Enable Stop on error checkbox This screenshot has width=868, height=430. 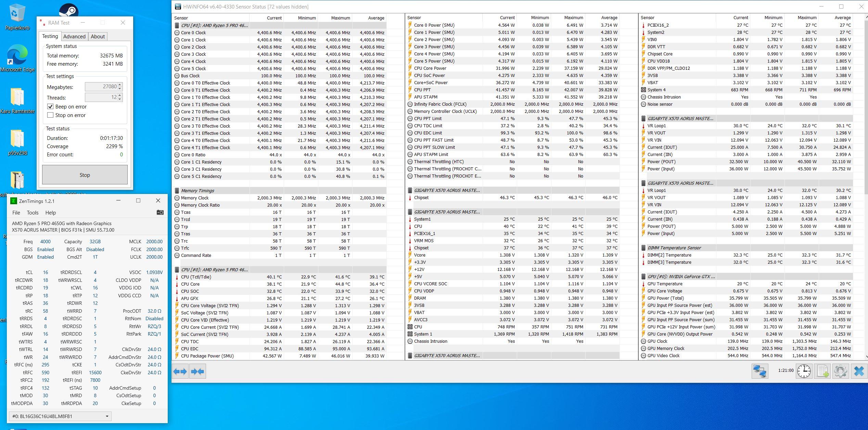50,115
